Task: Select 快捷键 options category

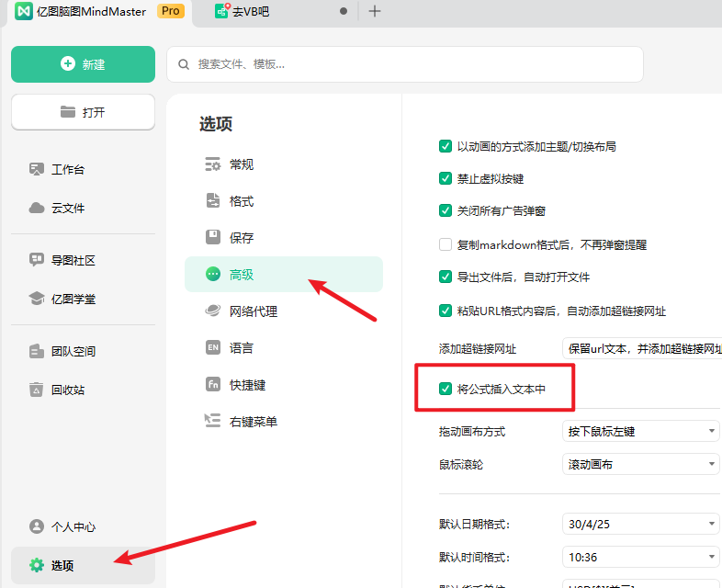Action: click(x=284, y=384)
